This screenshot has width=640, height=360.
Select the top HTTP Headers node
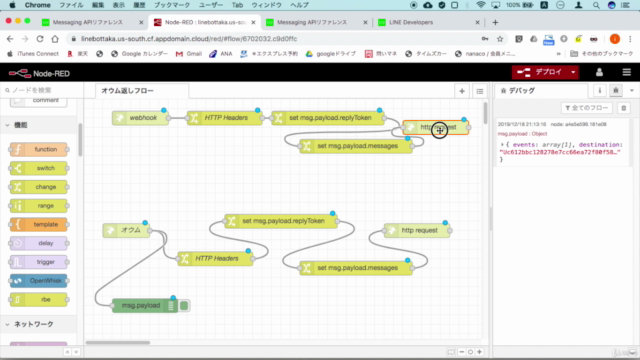tap(224, 118)
